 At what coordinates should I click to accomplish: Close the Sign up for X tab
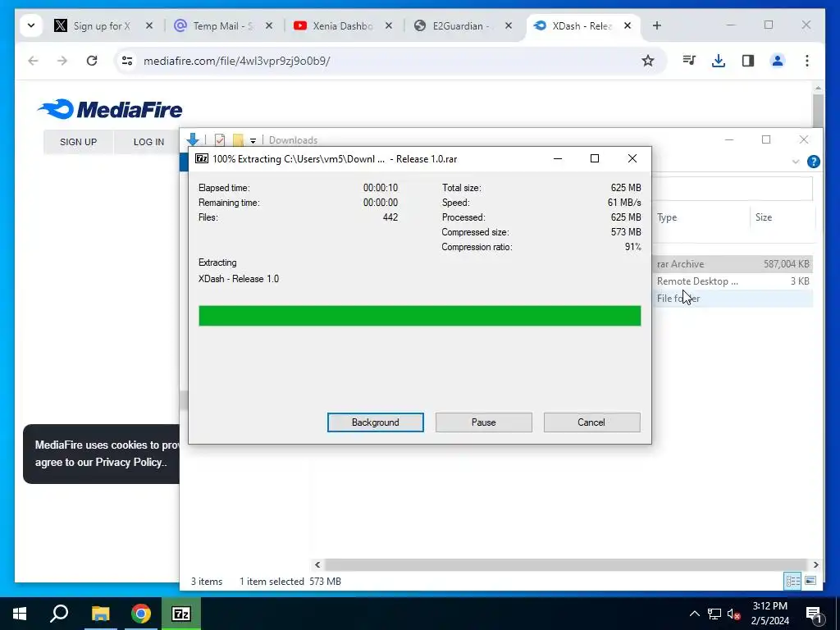point(149,25)
